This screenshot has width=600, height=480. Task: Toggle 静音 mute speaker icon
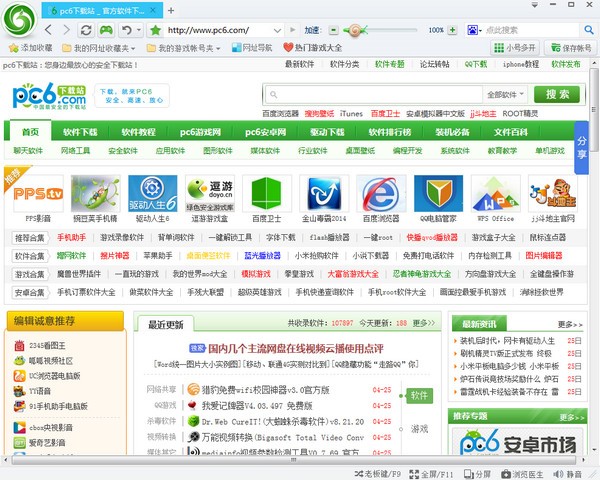(x=567, y=474)
